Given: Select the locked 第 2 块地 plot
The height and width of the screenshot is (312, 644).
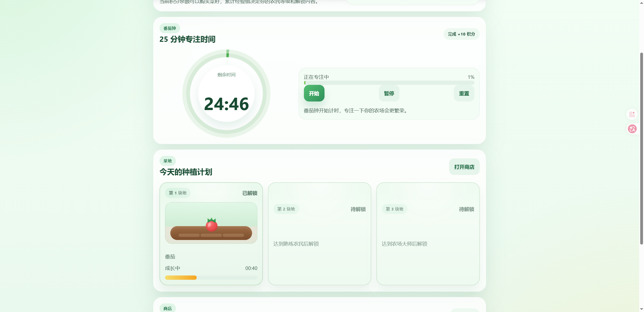Looking at the screenshot, I should tap(319, 234).
